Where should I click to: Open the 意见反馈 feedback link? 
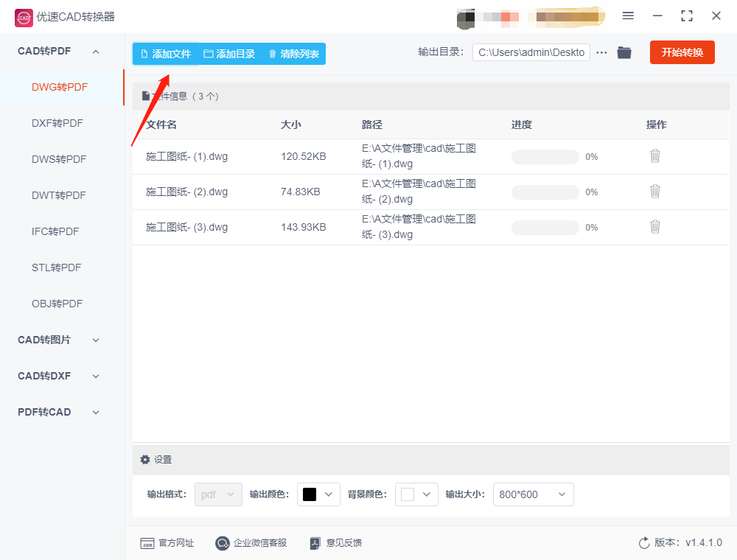click(x=335, y=543)
